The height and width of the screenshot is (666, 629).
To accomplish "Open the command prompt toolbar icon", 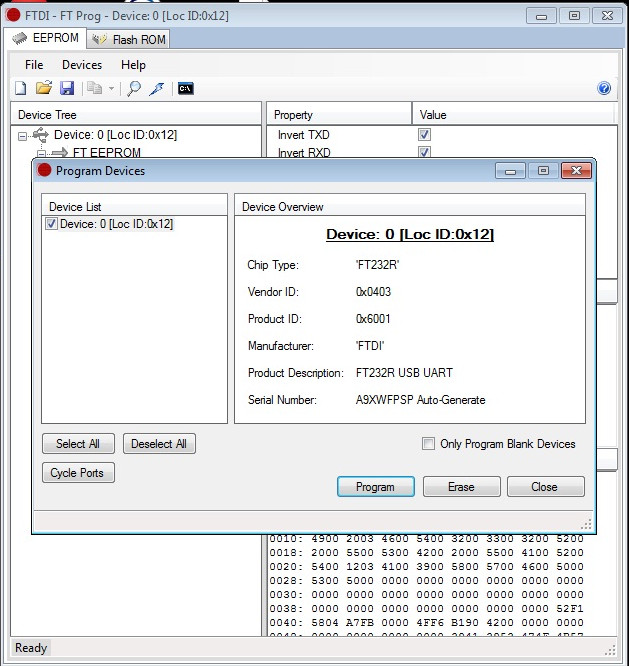I will (x=186, y=88).
